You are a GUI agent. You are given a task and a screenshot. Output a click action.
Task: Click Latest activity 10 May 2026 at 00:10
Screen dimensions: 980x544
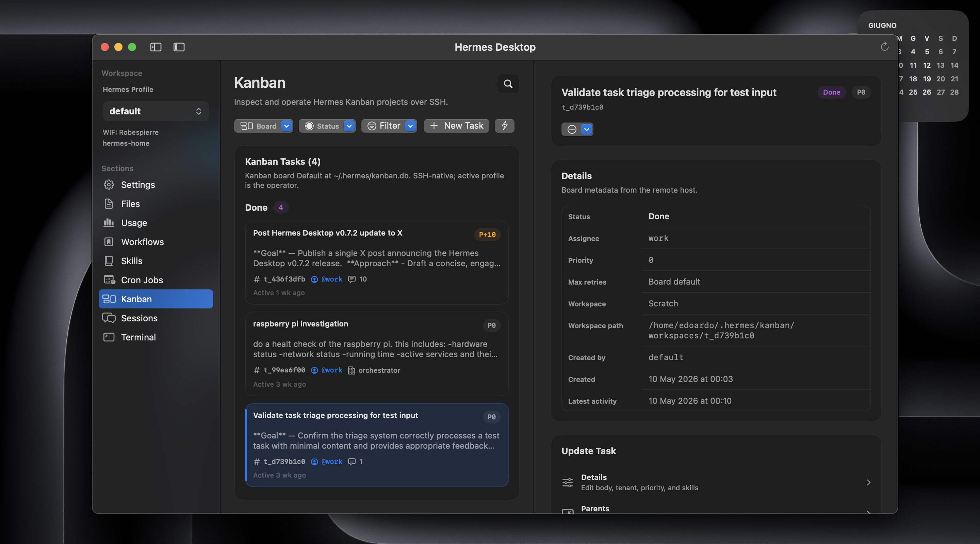click(690, 401)
